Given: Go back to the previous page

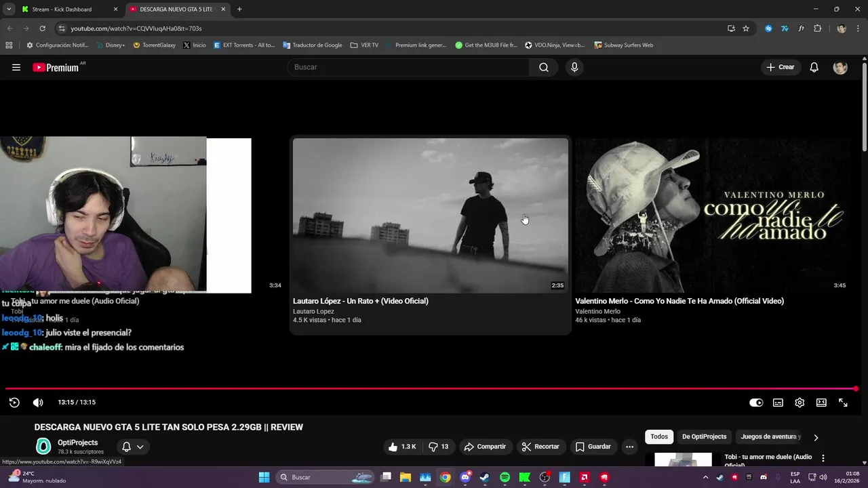Looking at the screenshot, I should (x=9, y=28).
